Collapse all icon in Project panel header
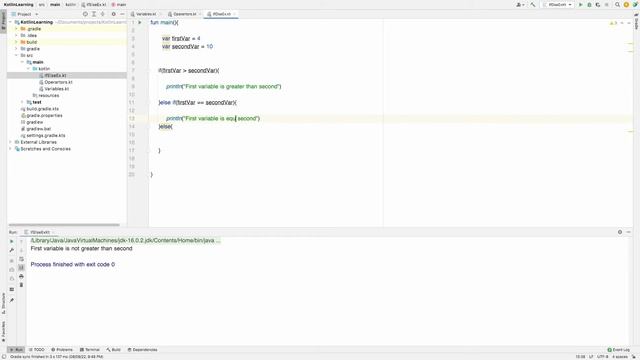Image resolution: width=640 pixels, height=360 pixels. pos(102,14)
